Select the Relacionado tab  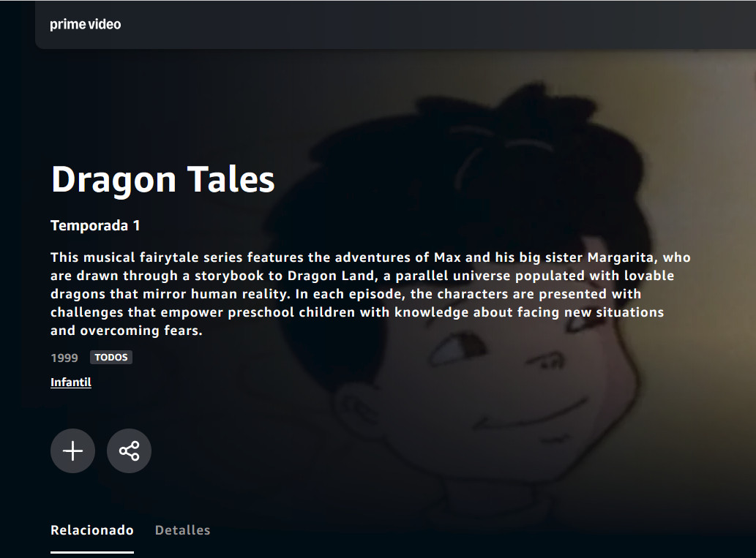tap(92, 530)
